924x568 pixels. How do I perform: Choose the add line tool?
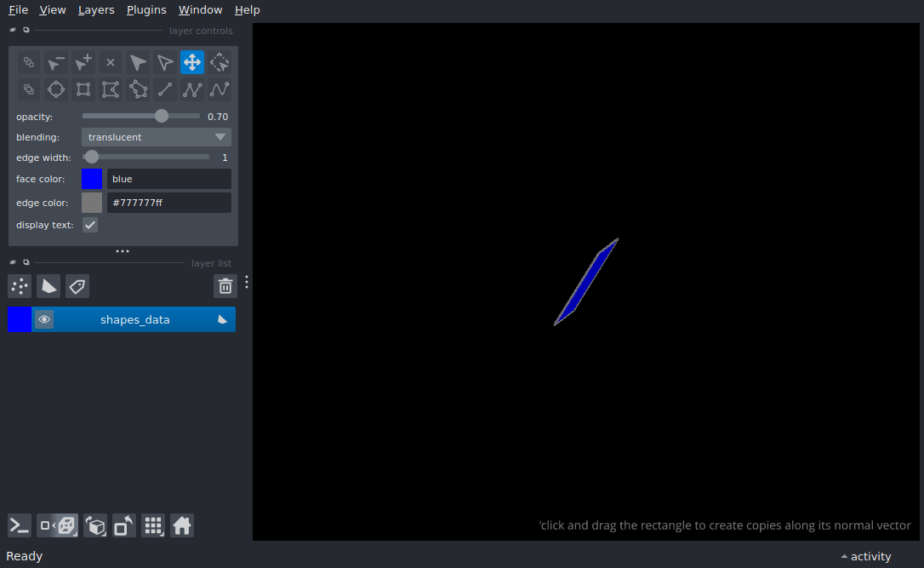point(165,89)
